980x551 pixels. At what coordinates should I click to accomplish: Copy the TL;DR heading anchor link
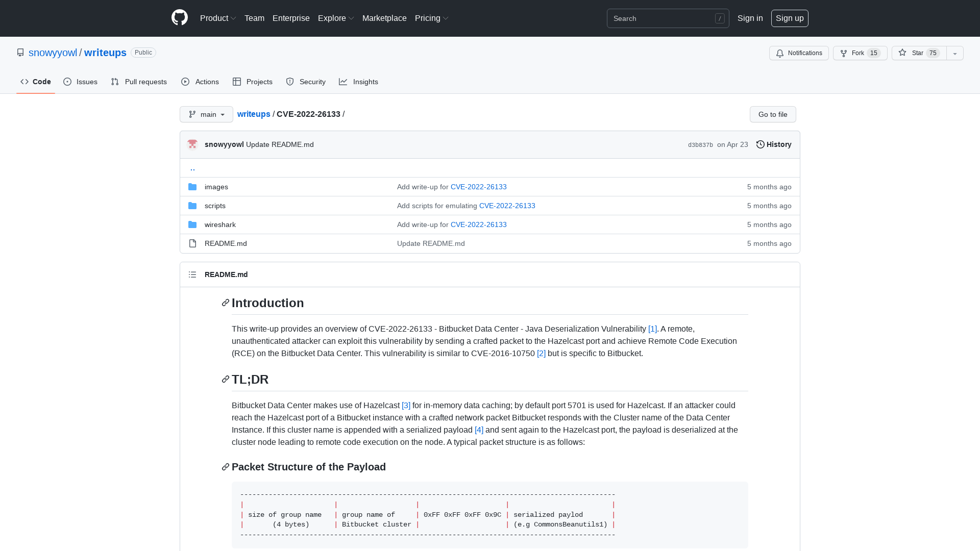pos(226,380)
